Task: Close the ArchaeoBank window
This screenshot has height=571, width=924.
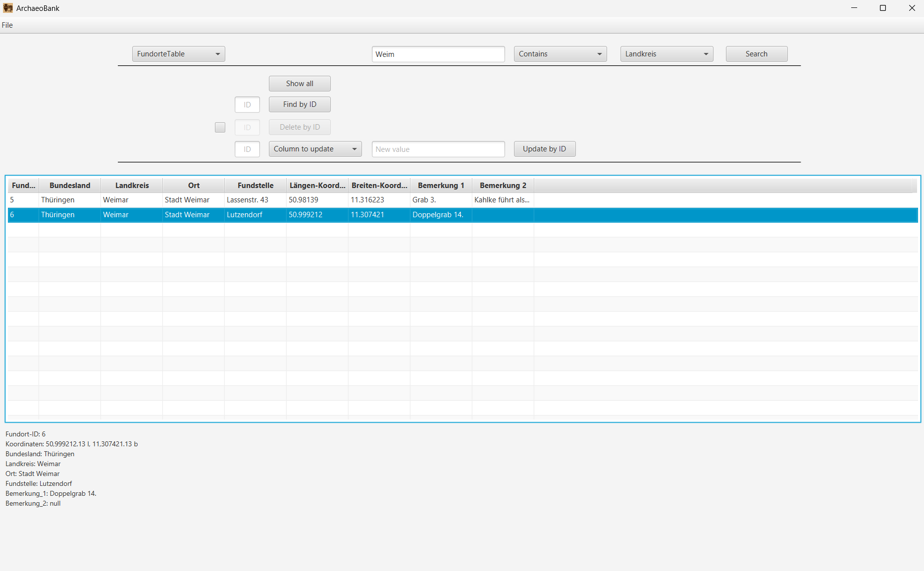Action: point(912,8)
